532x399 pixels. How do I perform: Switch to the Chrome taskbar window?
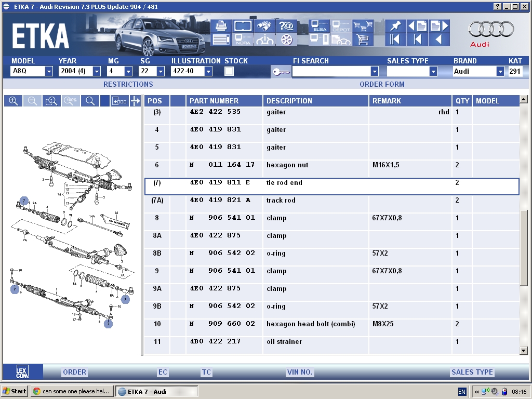pos(72,391)
